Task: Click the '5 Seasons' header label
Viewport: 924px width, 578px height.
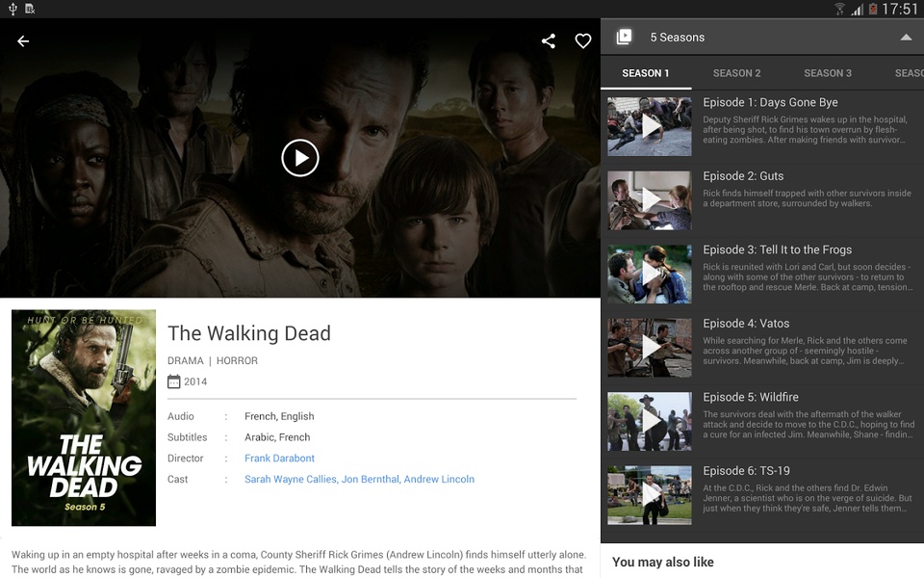Action: [677, 38]
